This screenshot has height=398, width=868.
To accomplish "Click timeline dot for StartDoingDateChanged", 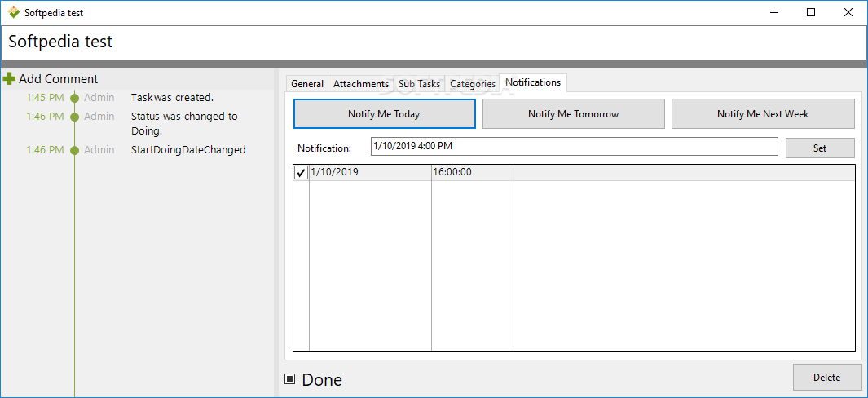I will click(75, 150).
